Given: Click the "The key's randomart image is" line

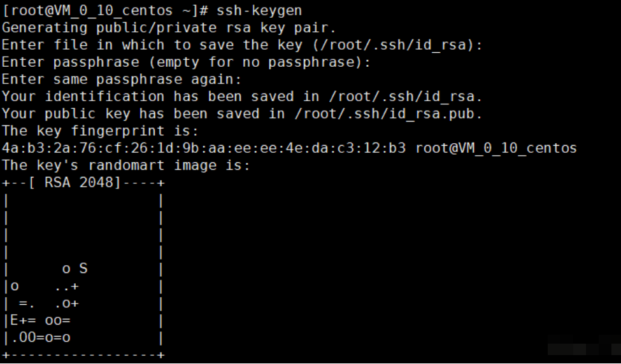Looking at the screenshot, I should 126,165.
